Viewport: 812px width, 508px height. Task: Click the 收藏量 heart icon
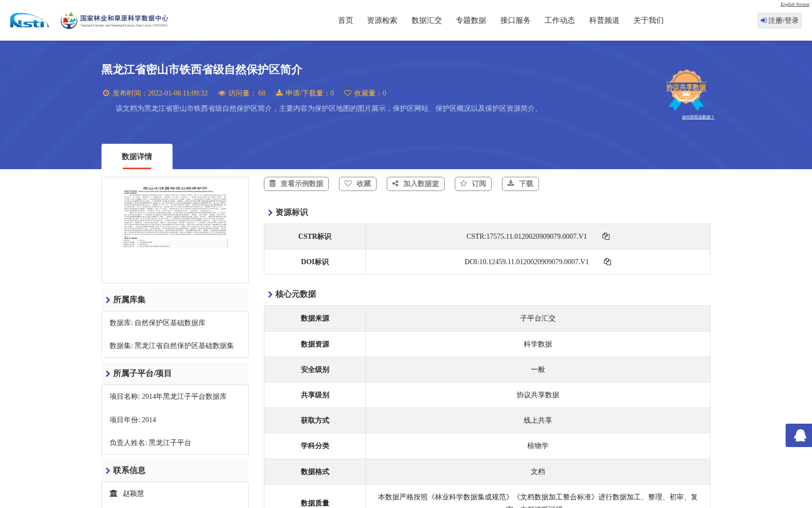pyautogui.click(x=348, y=93)
